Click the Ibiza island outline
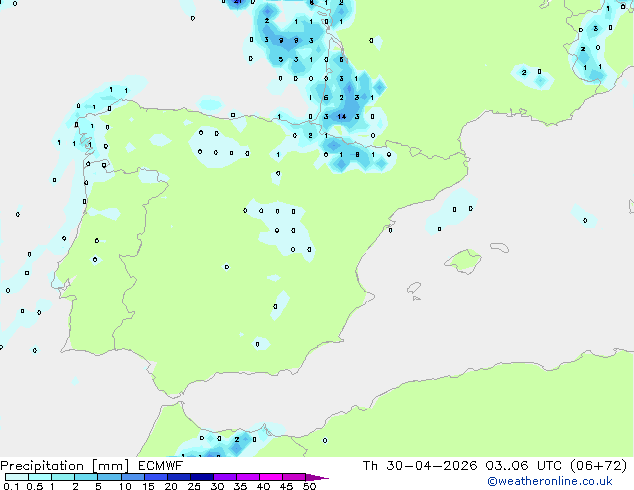The width and height of the screenshot is (634, 490). click(x=414, y=288)
